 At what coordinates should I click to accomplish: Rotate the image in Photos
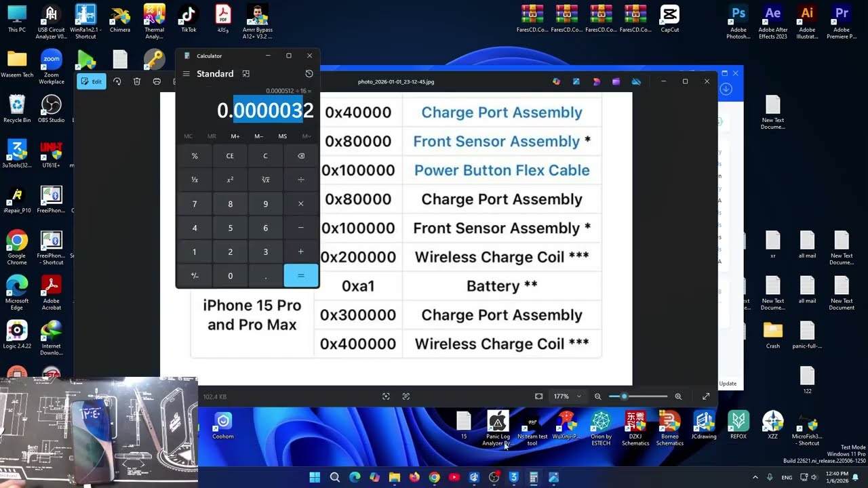[x=117, y=81]
